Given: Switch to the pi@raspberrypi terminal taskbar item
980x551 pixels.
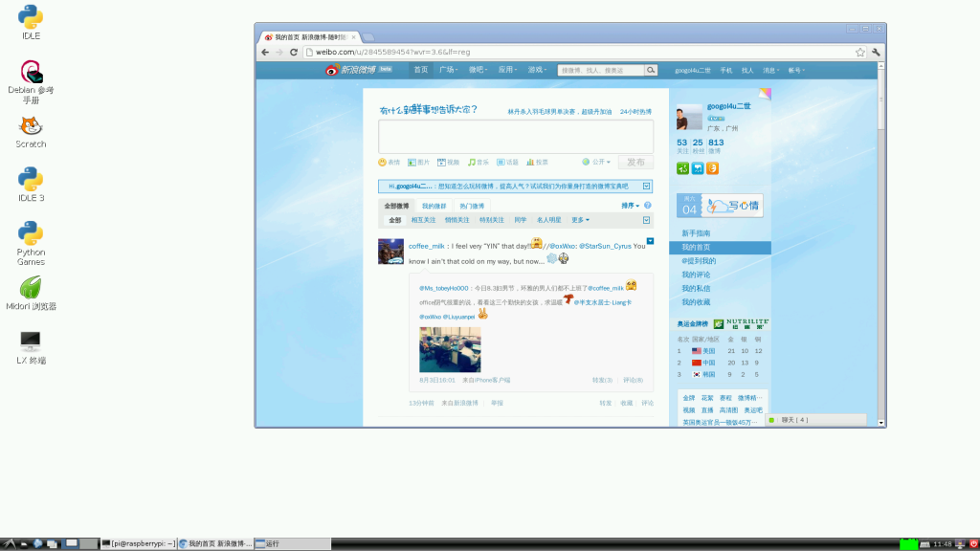Looking at the screenshot, I should [x=138, y=544].
